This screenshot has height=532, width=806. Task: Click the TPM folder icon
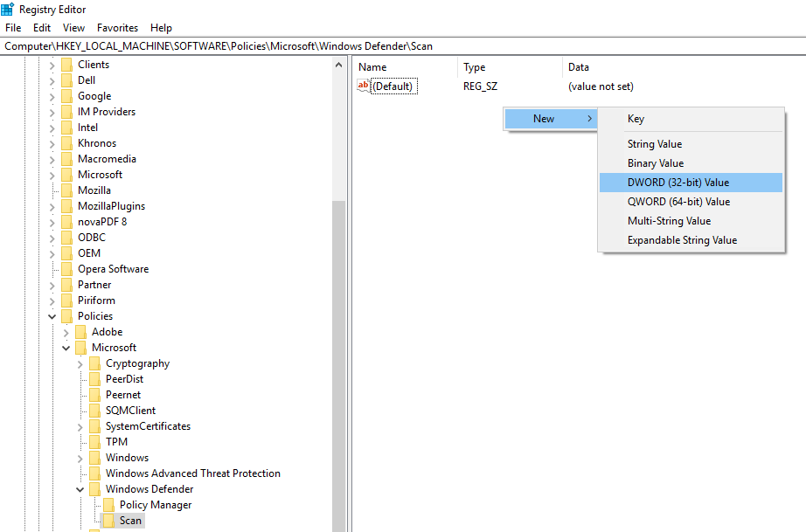click(x=96, y=441)
